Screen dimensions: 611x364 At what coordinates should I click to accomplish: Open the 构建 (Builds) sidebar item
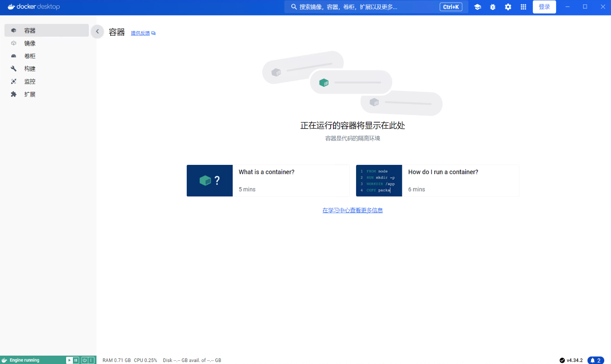(x=47, y=68)
